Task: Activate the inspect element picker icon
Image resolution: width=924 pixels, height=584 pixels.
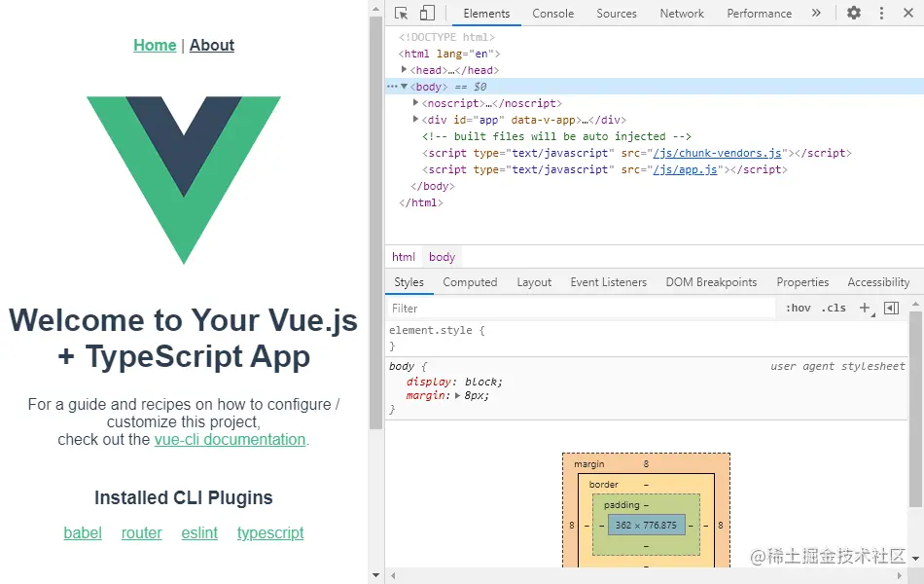Action: coord(402,13)
